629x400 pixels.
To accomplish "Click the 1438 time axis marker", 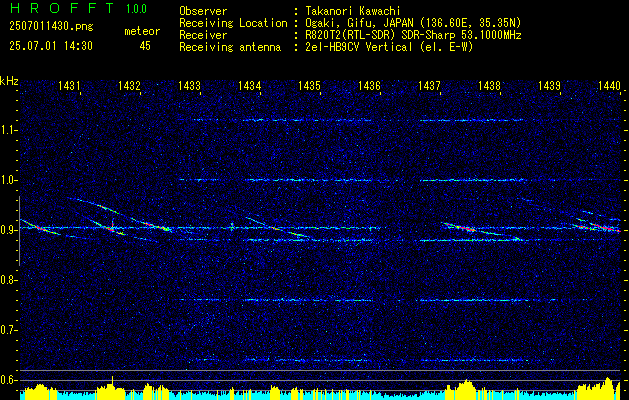I will pyautogui.click(x=489, y=85).
